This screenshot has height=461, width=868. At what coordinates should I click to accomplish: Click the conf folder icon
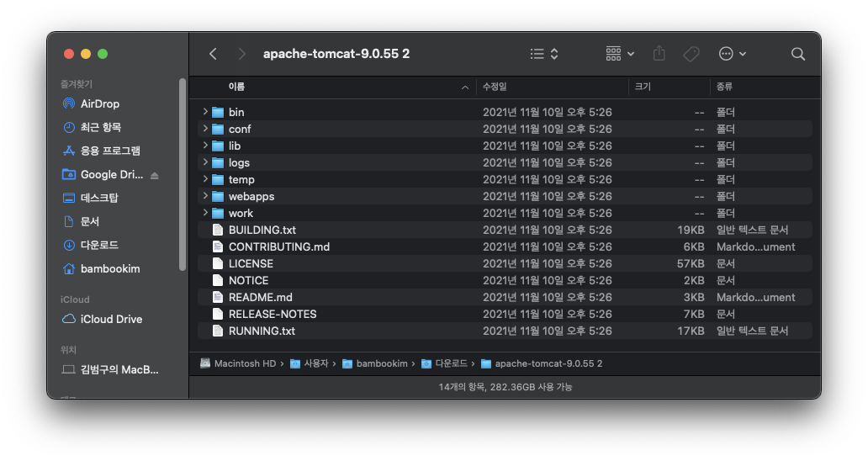coord(218,129)
